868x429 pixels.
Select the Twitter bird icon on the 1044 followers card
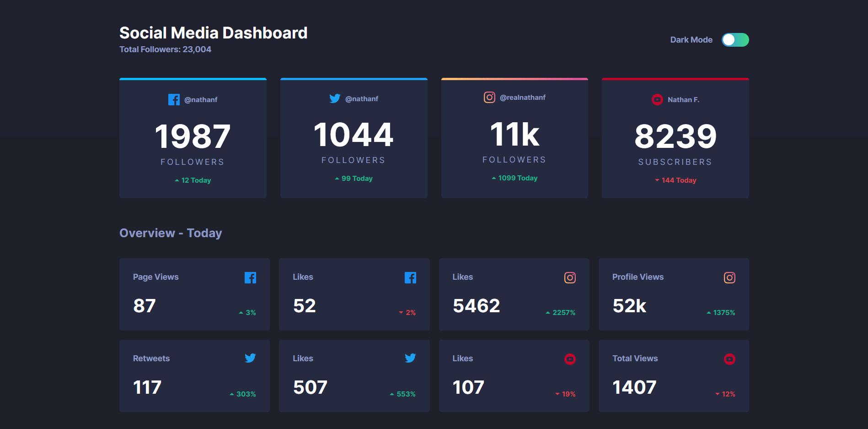coord(335,98)
